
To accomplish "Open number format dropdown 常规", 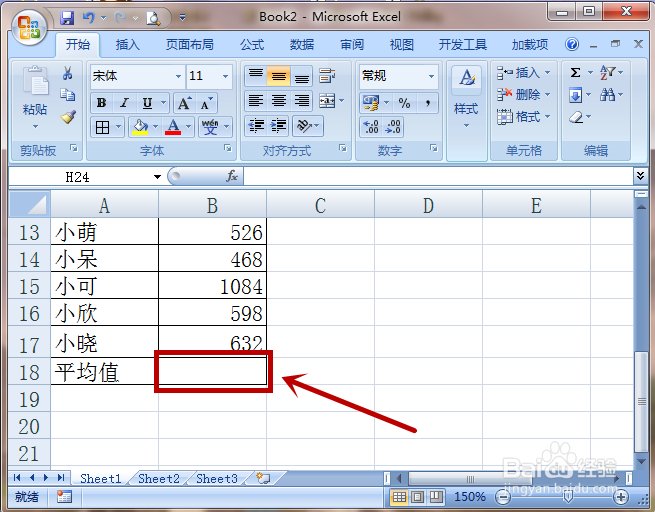I will [x=431, y=76].
